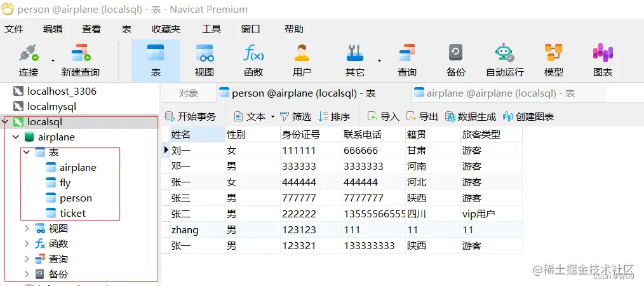Open the 查看 menu

pos(91,29)
